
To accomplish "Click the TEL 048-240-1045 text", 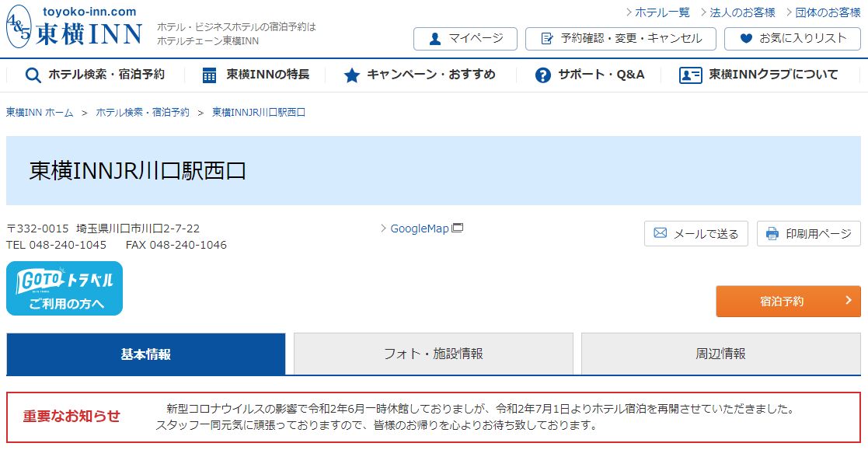I will point(57,245).
